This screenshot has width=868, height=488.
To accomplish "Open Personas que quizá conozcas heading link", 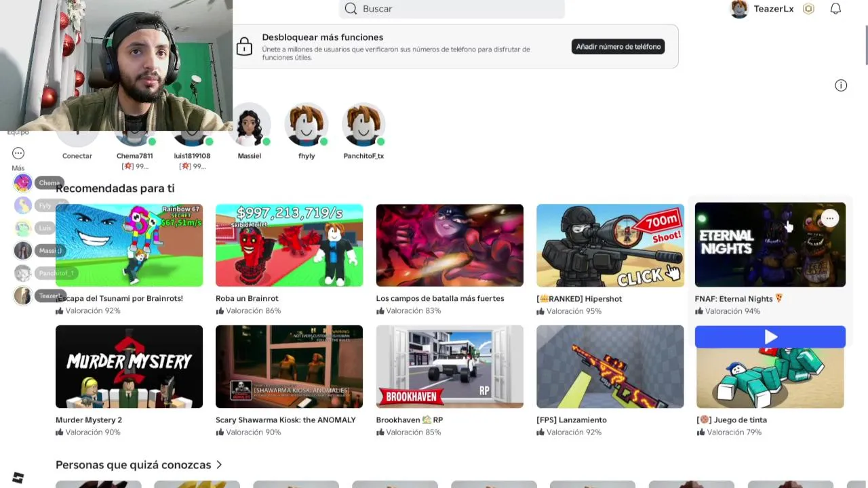I will tap(134, 465).
